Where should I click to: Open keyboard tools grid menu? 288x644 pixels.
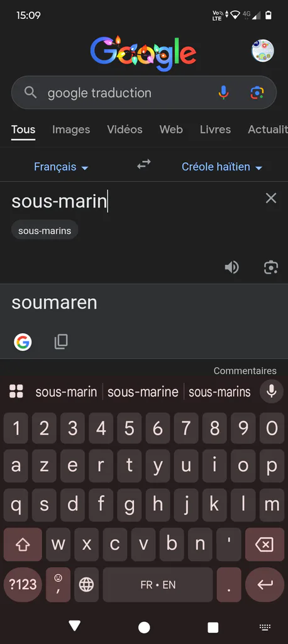pos(16,391)
